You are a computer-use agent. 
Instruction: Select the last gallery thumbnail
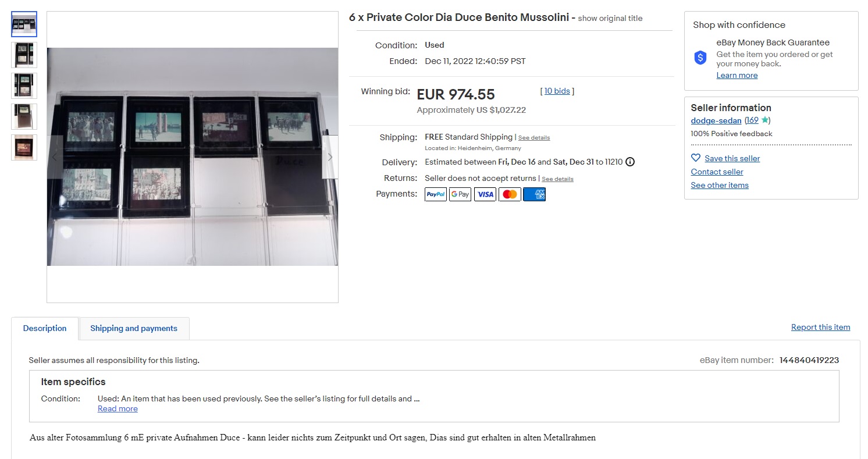24,148
